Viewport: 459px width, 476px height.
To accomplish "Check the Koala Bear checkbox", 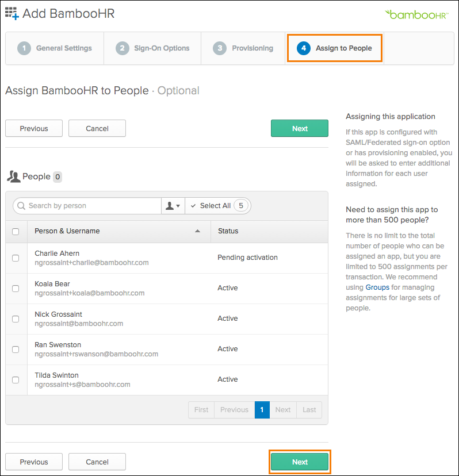I will point(16,289).
